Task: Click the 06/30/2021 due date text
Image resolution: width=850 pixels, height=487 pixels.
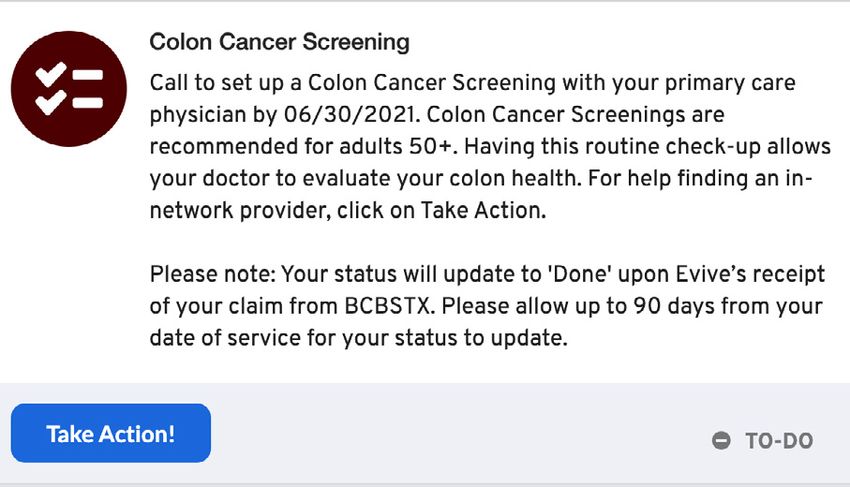Action: [x=349, y=114]
